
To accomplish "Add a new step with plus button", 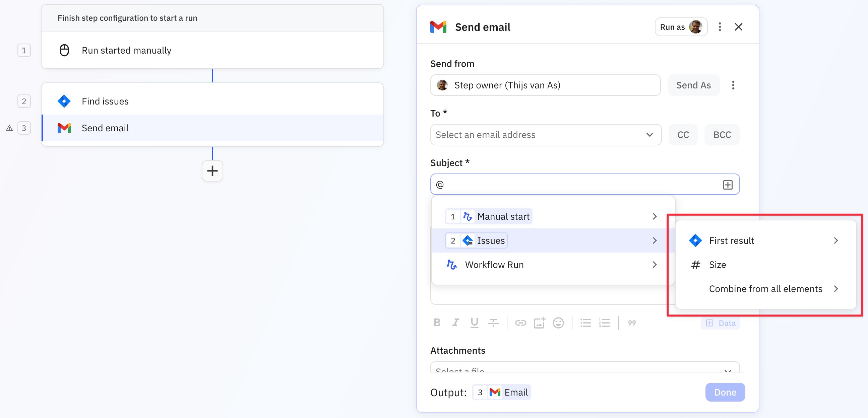I will [212, 171].
